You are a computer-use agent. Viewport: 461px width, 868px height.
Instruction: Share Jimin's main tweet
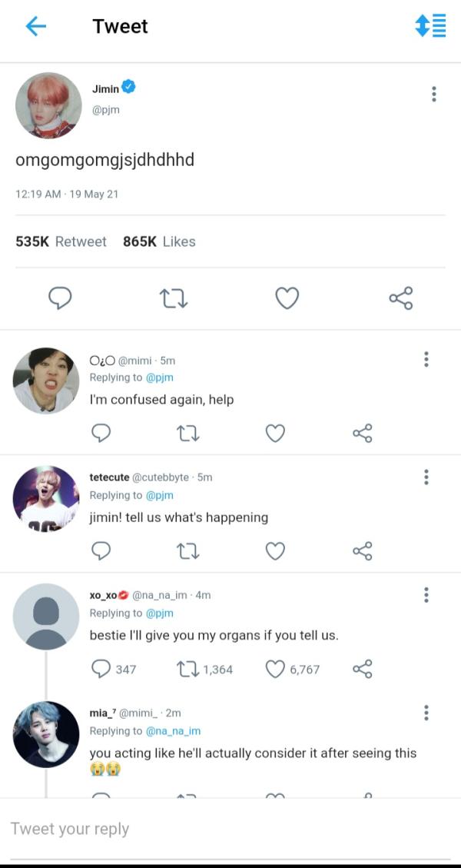pyautogui.click(x=400, y=298)
